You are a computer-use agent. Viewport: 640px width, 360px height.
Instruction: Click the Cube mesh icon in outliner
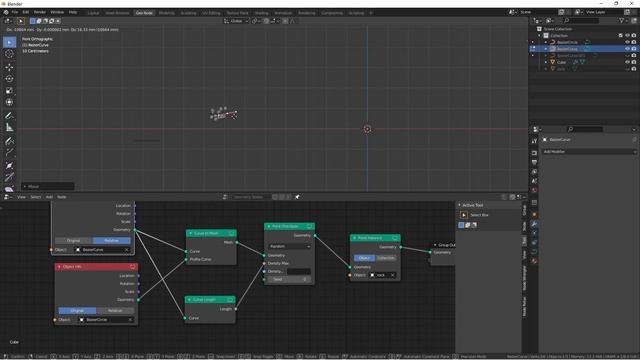pos(553,62)
